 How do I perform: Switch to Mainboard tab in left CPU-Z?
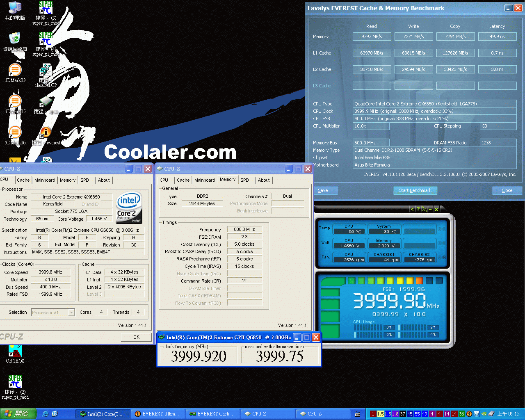coord(45,180)
